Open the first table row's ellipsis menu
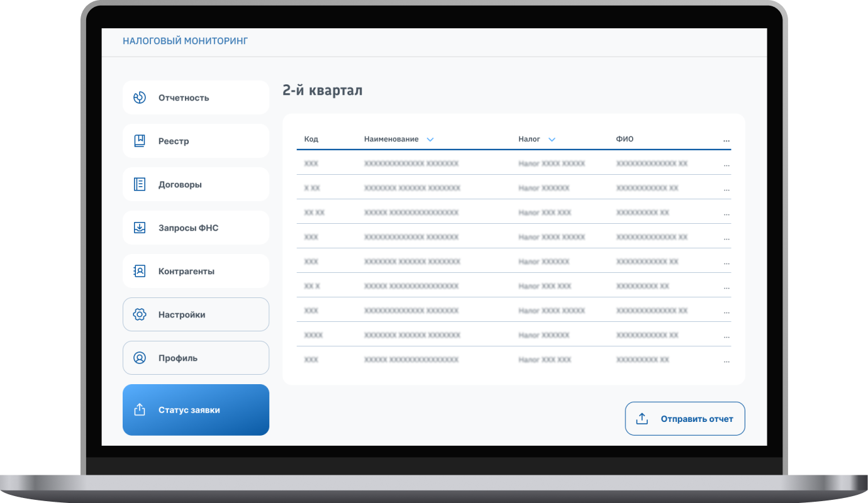 pos(726,165)
